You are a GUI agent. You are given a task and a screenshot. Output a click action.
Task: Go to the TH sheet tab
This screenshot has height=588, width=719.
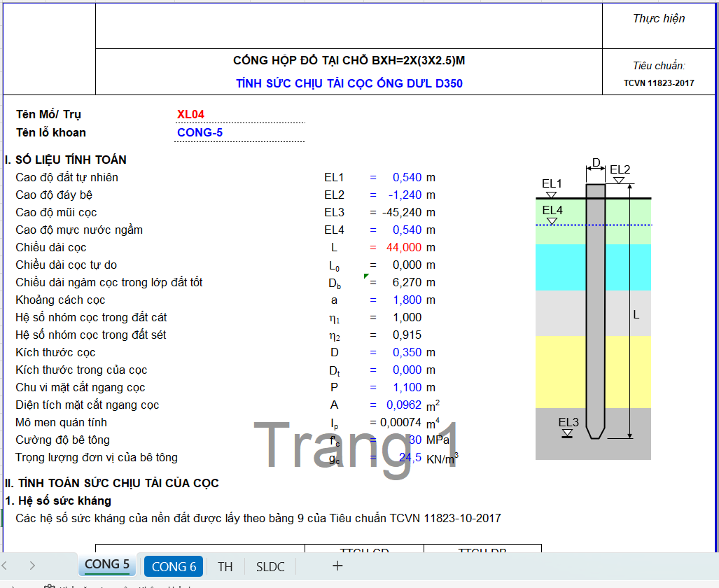225,566
